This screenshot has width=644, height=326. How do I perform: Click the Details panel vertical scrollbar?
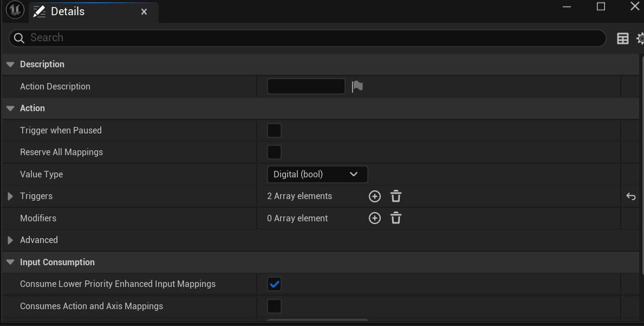[642, 164]
